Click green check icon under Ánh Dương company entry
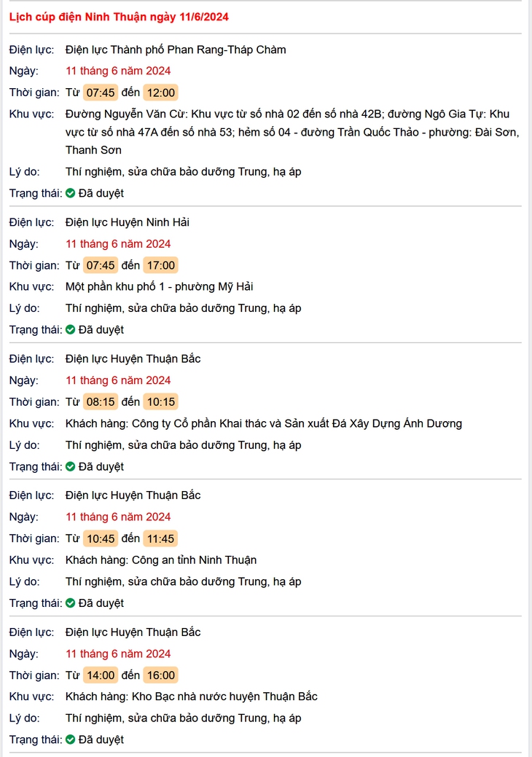Screen dimensions: 532x757 (71, 466)
